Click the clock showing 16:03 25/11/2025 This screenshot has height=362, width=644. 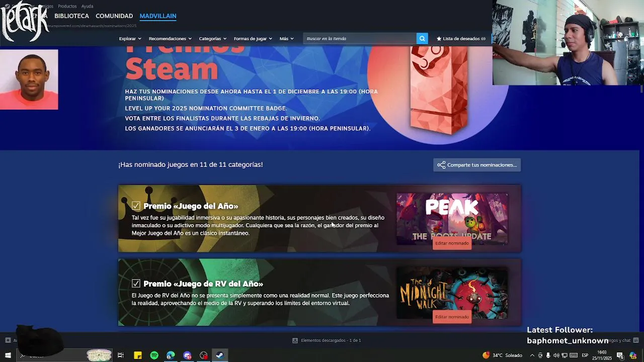(x=602, y=355)
